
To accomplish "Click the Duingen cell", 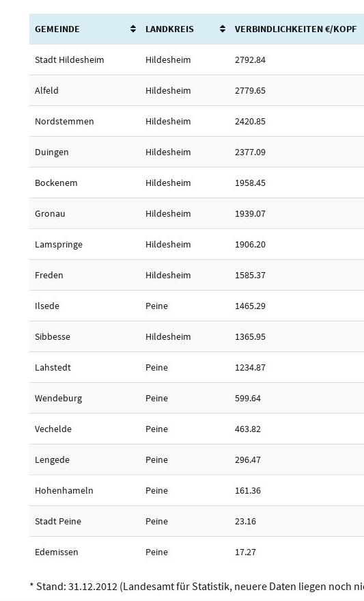I will pos(52,152).
